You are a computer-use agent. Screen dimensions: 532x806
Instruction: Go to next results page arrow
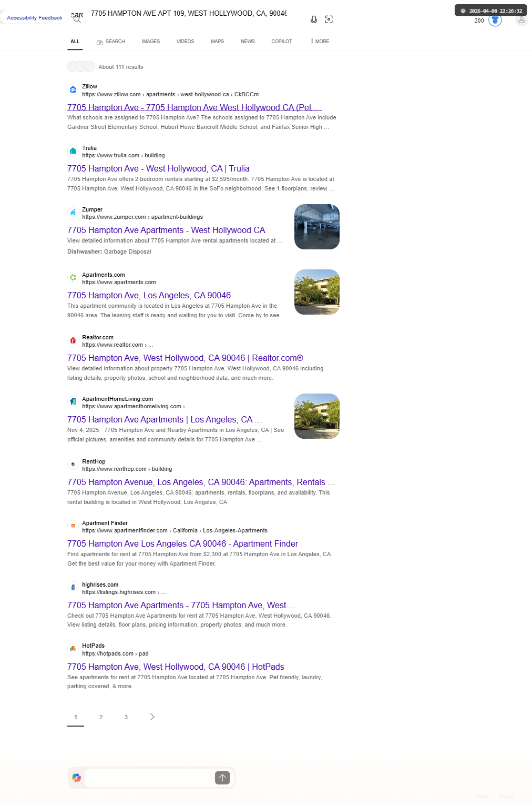pyautogui.click(x=152, y=717)
